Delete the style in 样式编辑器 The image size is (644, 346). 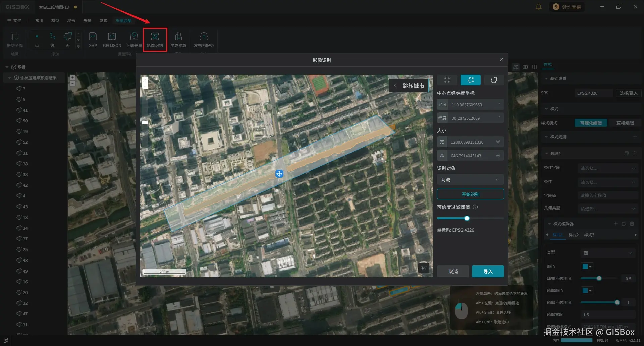click(x=632, y=224)
